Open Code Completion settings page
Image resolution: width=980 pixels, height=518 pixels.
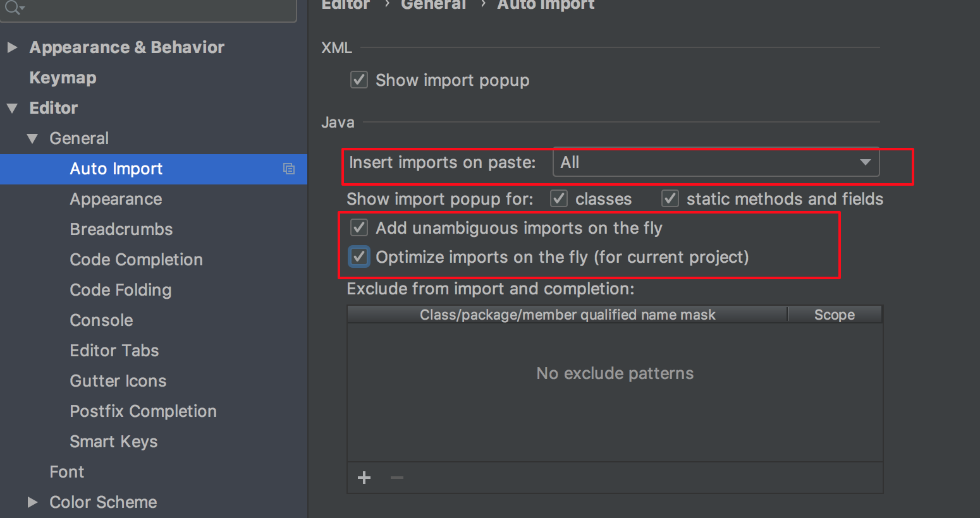coord(136,260)
